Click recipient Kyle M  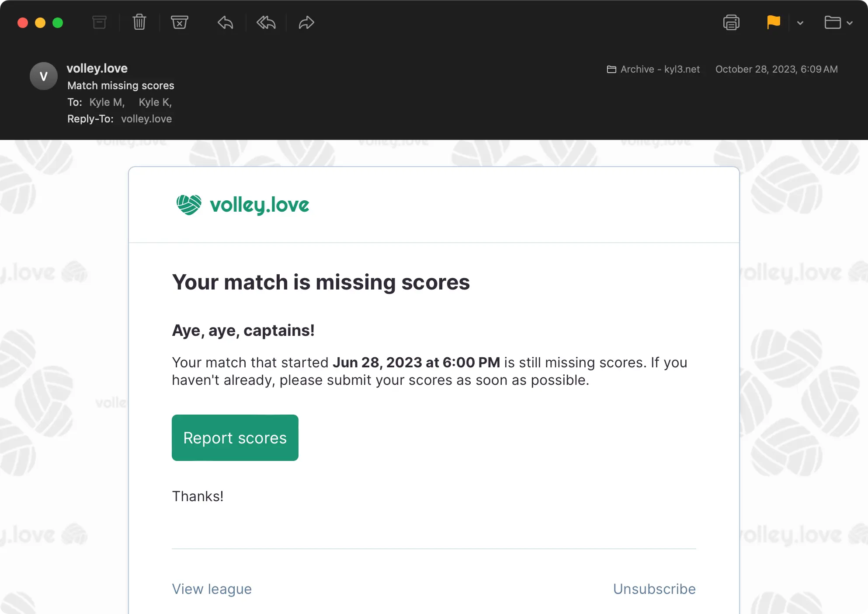(107, 102)
